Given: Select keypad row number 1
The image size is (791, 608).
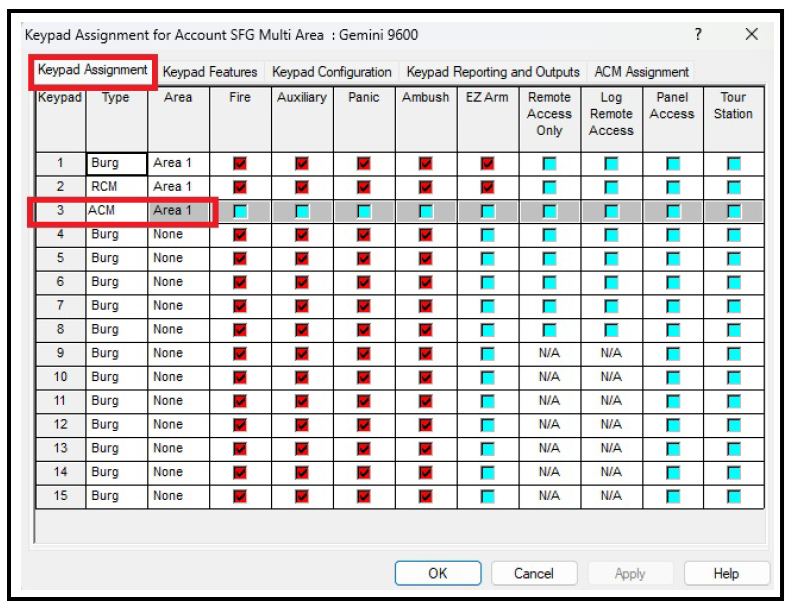Looking at the screenshot, I should point(61,163).
